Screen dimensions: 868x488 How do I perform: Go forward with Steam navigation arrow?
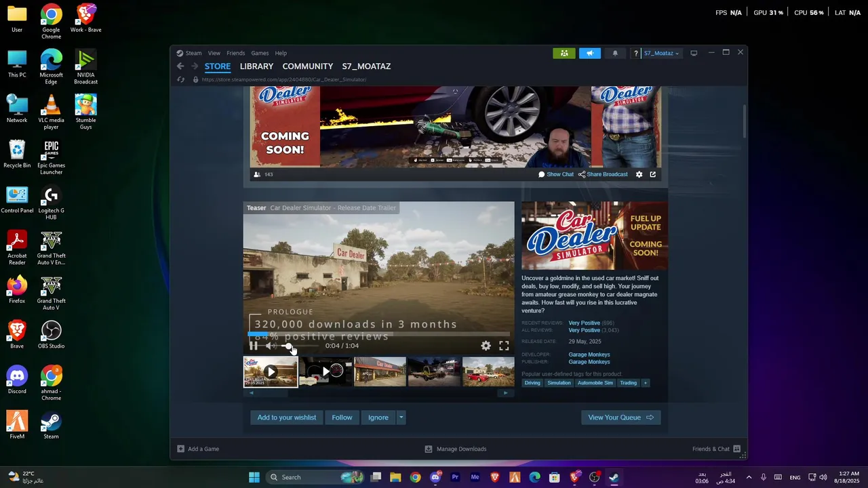[x=195, y=66]
